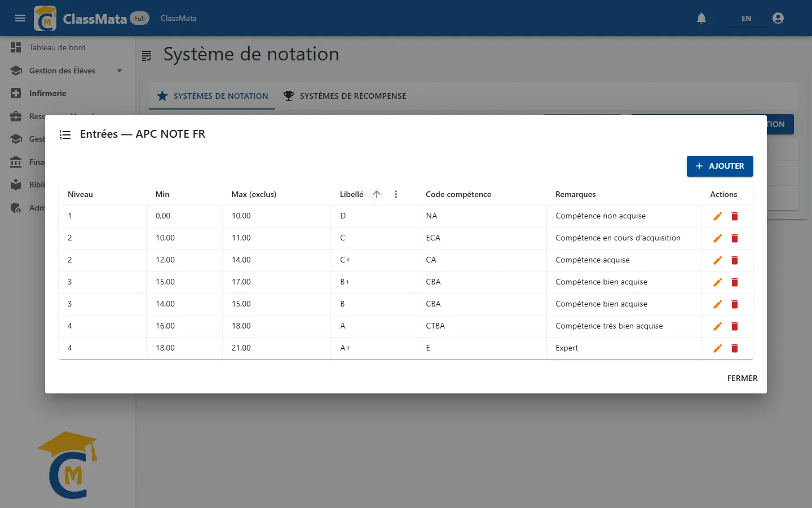The image size is (812, 508).
Task: Edit the row with Min 14,00
Action: click(717, 304)
